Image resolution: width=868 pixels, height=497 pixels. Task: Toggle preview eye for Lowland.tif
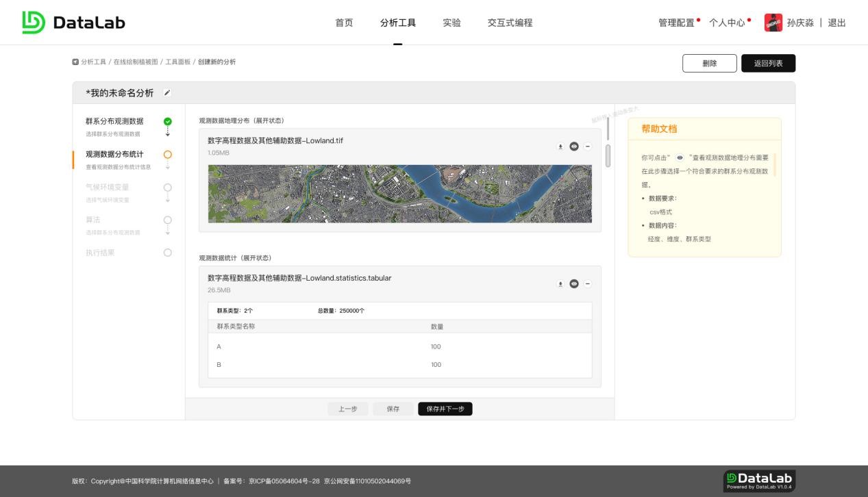pos(574,146)
